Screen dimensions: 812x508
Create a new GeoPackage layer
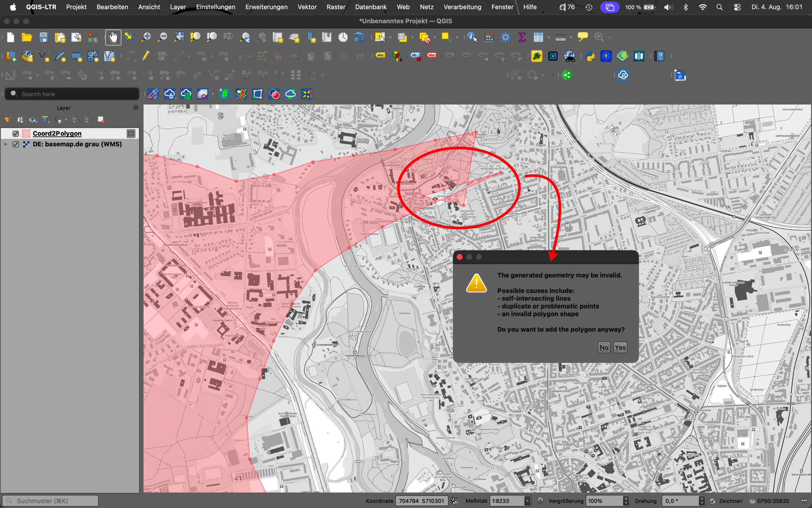click(x=27, y=56)
